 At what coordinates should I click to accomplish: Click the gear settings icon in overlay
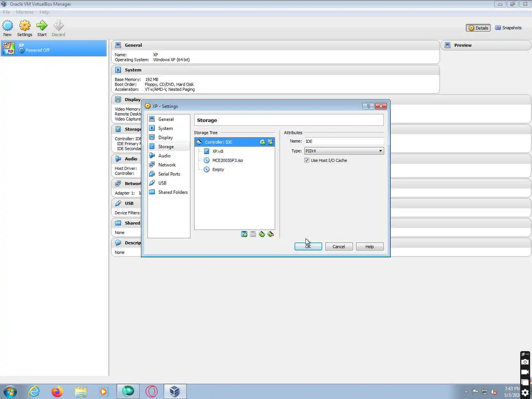(525, 393)
